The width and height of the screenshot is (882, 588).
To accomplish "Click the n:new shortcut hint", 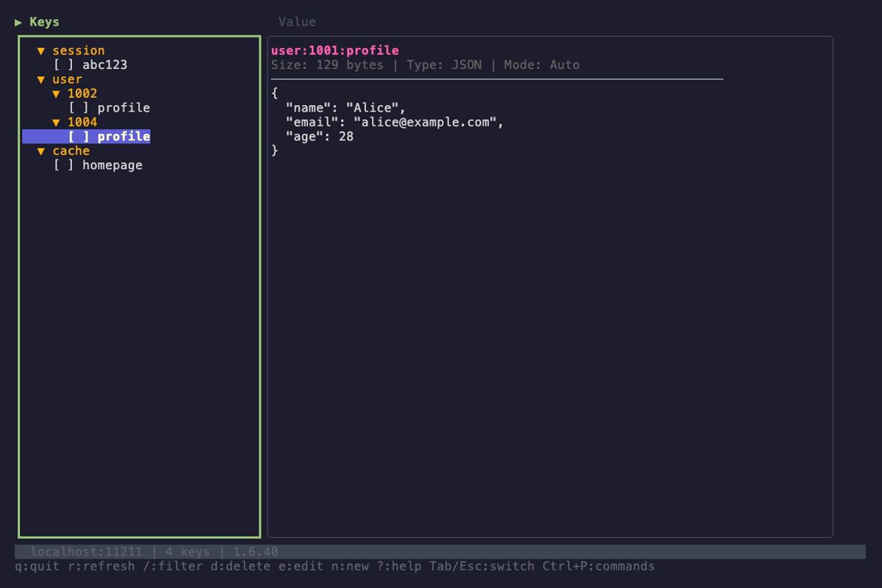I will click(x=350, y=566).
